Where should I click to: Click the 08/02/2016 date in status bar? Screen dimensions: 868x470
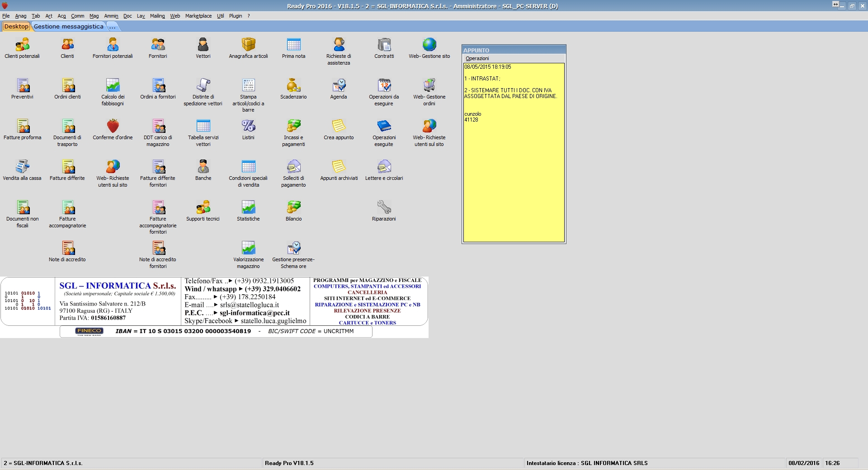[x=804, y=463]
